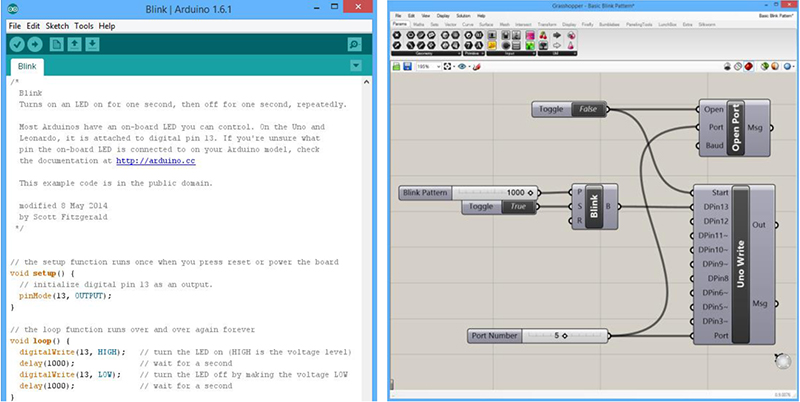
Task: Click the Blink component on canvas
Action: (x=594, y=207)
